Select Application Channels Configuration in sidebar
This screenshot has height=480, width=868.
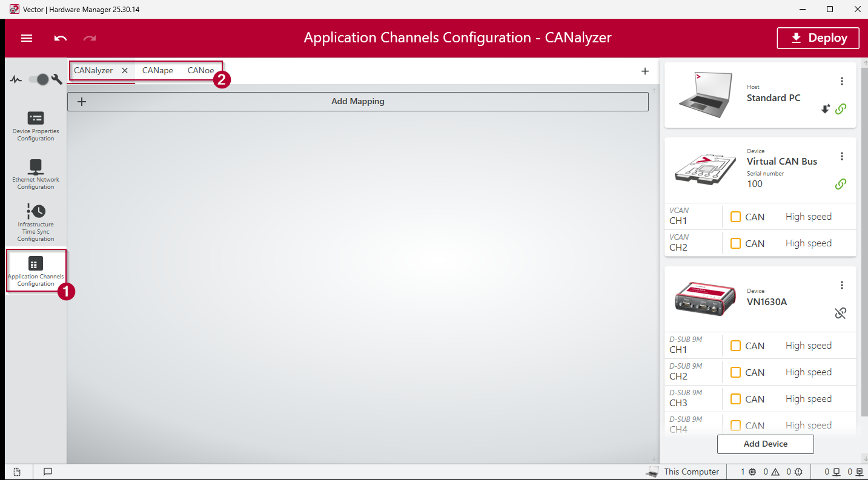(36, 271)
